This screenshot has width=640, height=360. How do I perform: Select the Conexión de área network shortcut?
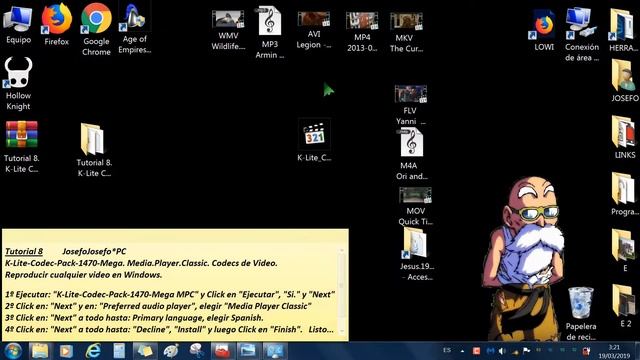click(x=582, y=35)
